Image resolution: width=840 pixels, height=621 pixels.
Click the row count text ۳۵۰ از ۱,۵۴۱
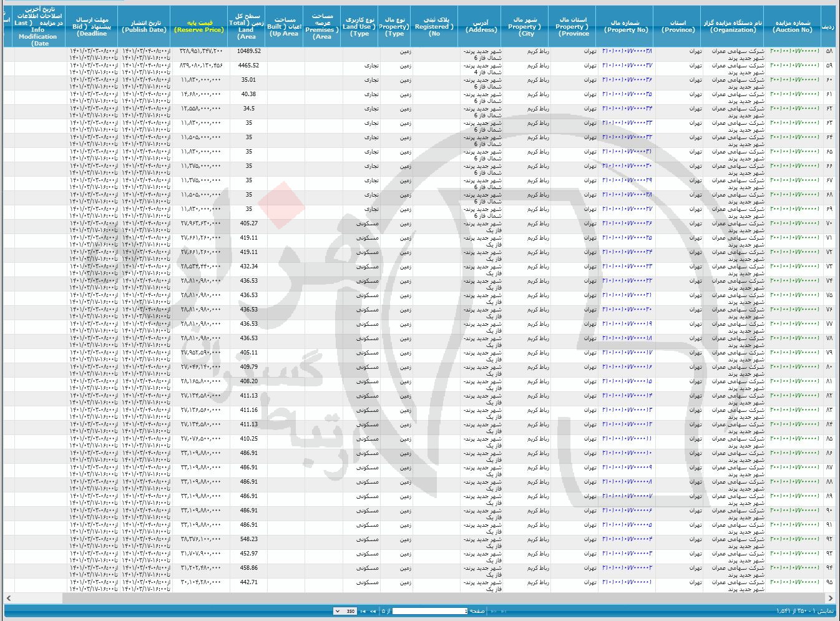pos(793,612)
